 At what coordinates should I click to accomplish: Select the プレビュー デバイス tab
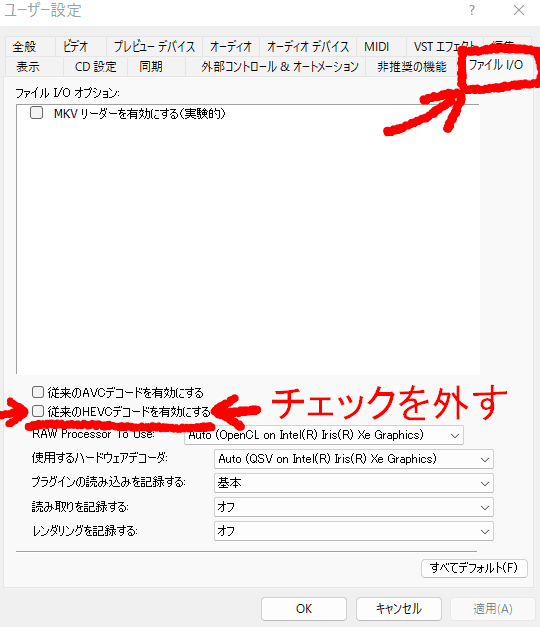(154, 46)
